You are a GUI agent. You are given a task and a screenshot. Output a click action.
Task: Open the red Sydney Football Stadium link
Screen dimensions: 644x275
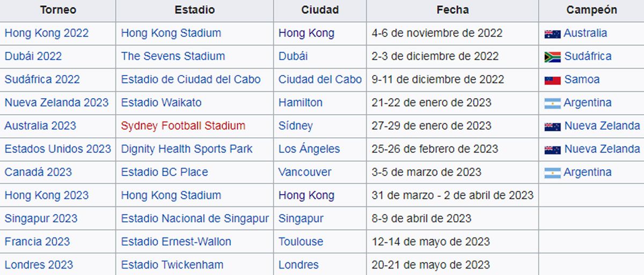[183, 126]
